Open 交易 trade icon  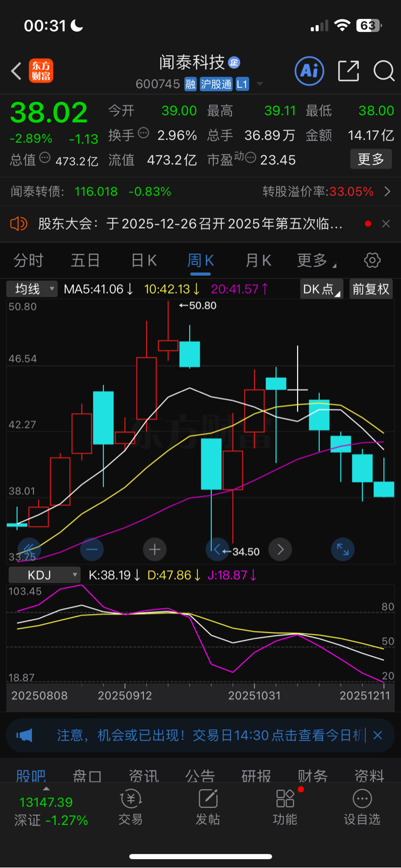[131, 807]
